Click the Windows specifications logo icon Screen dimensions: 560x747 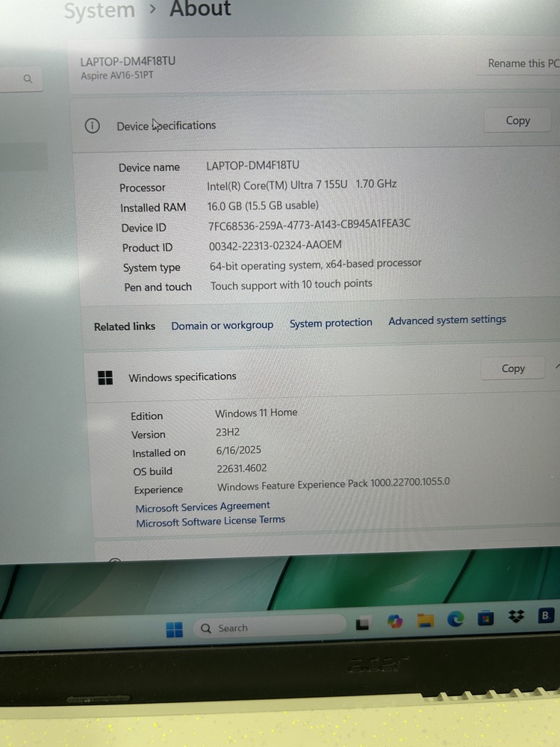point(105,378)
